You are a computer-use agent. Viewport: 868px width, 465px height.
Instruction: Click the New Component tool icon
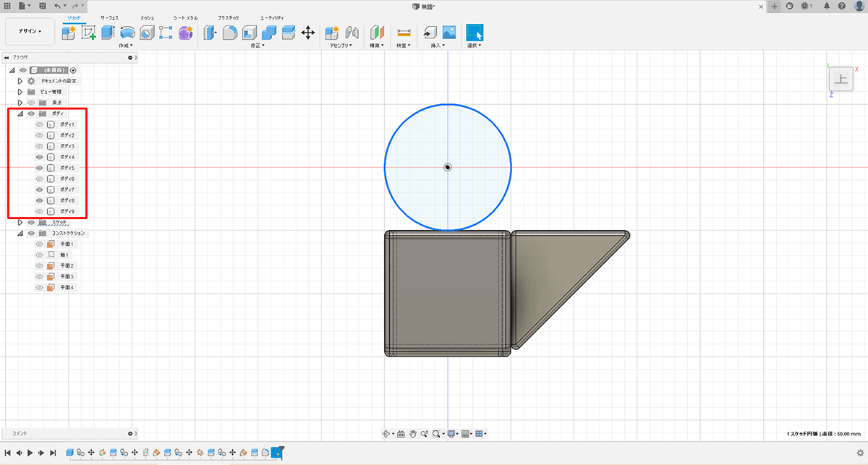(x=69, y=33)
